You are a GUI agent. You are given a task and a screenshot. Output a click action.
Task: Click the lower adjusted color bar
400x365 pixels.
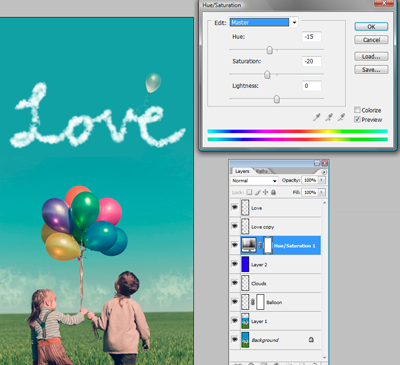pos(297,139)
